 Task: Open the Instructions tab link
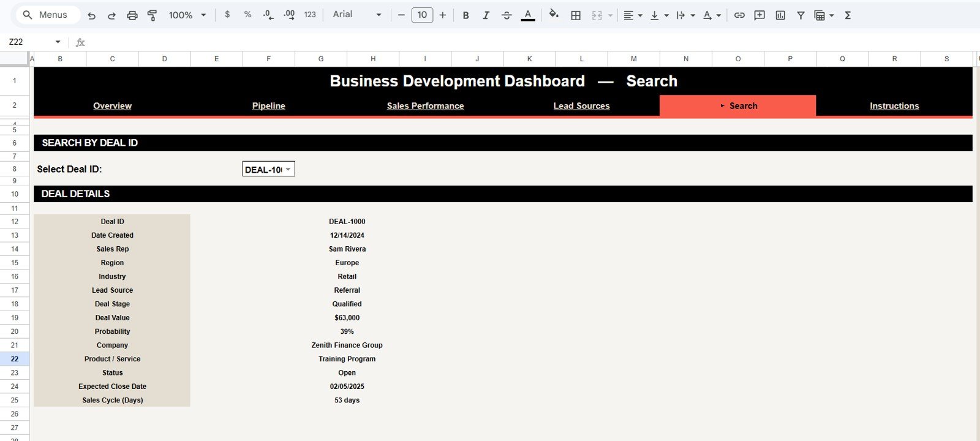click(894, 106)
